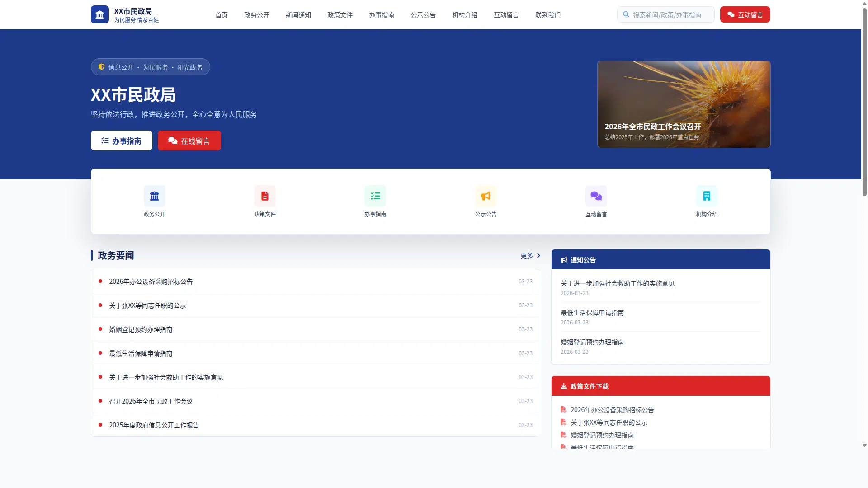Click the 机构介绍 building icon
Image resolution: width=868 pixels, height=488 pixels.
pos(706,196)
